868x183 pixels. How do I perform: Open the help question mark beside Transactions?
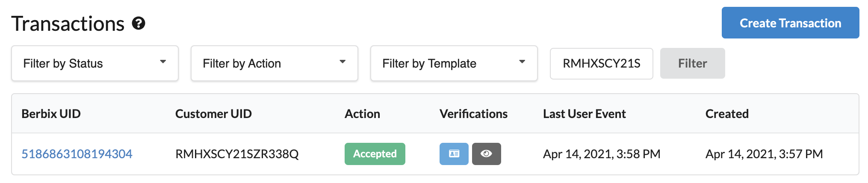pos(139,23)
